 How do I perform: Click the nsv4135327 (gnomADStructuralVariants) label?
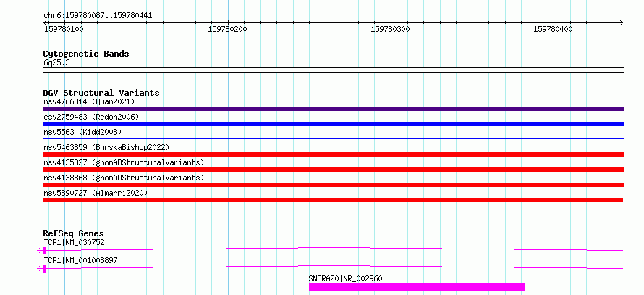click(x=124, y=162)
